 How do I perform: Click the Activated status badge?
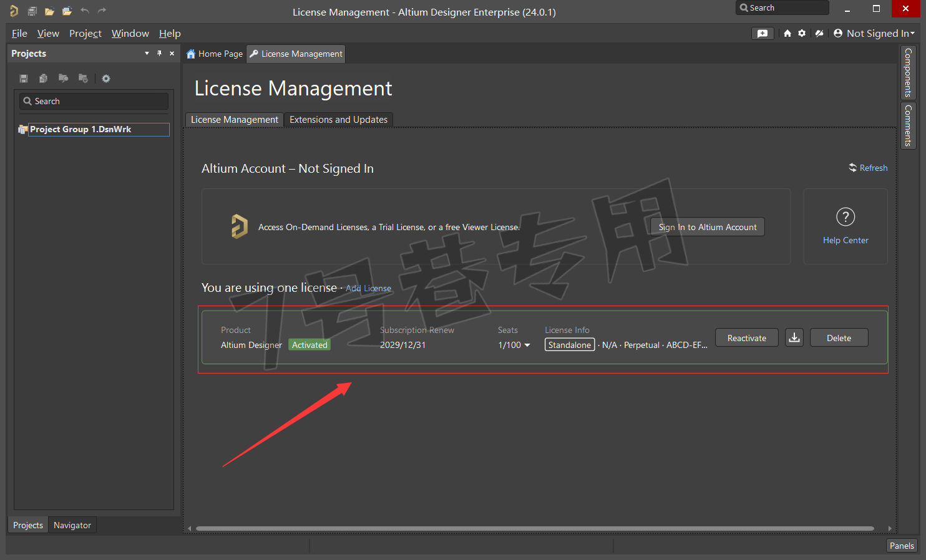(x=309, y=345)
